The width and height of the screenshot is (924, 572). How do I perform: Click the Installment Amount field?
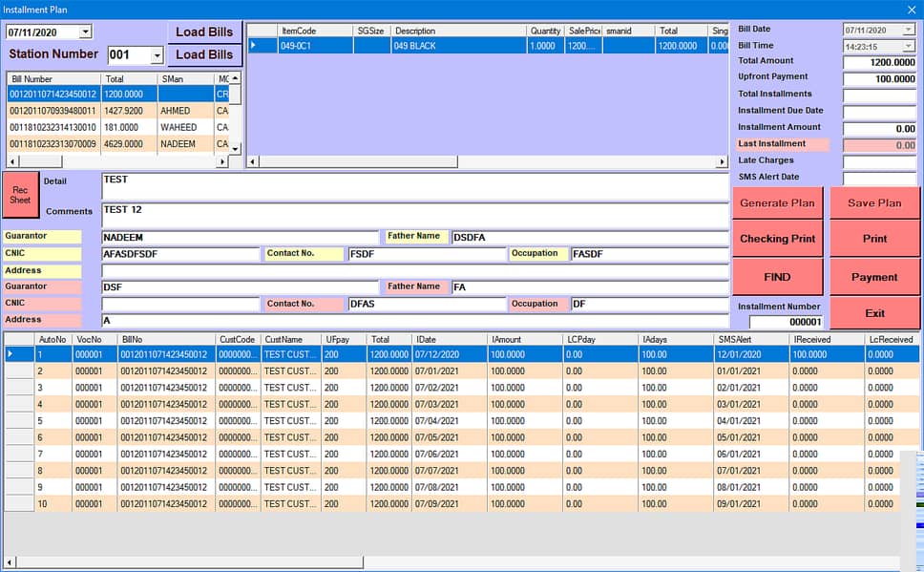880,129
